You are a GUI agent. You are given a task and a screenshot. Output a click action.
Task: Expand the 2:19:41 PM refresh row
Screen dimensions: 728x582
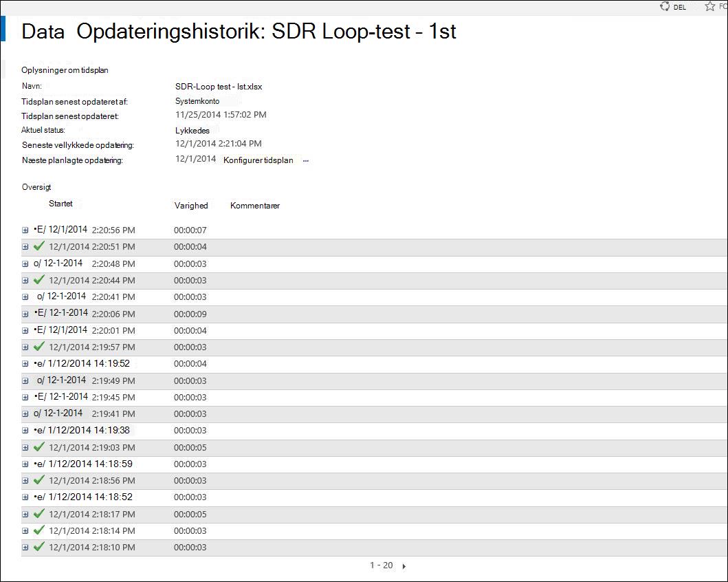pos(25,414)
